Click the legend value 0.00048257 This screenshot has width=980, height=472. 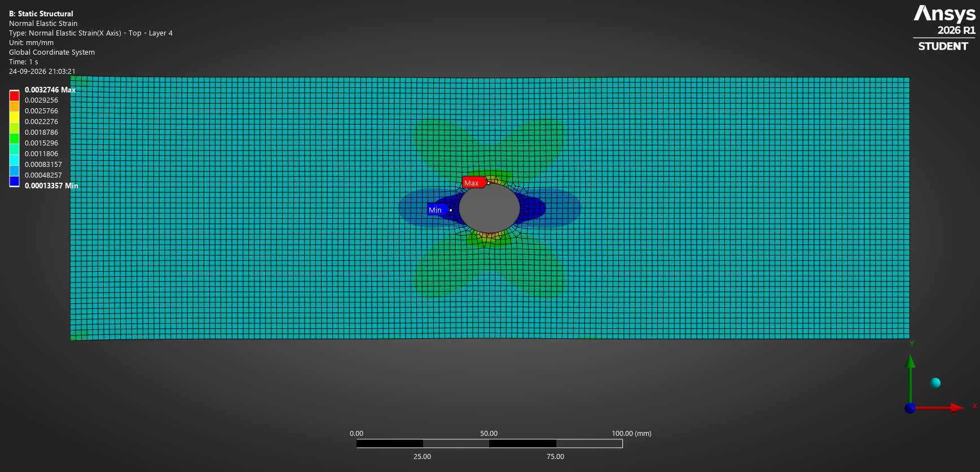click(x=43, y=175)
